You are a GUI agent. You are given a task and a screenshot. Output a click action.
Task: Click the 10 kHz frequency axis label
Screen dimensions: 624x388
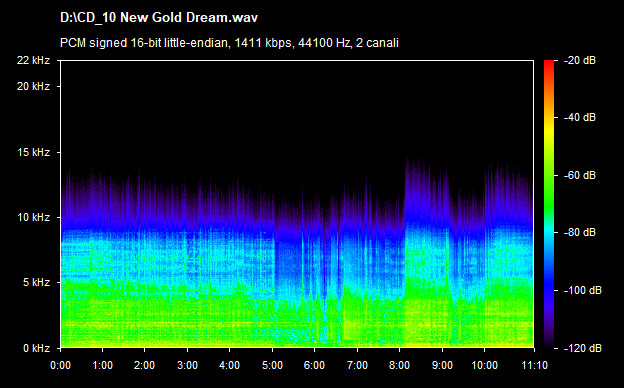pyautogui.click(x=33, y=217)
